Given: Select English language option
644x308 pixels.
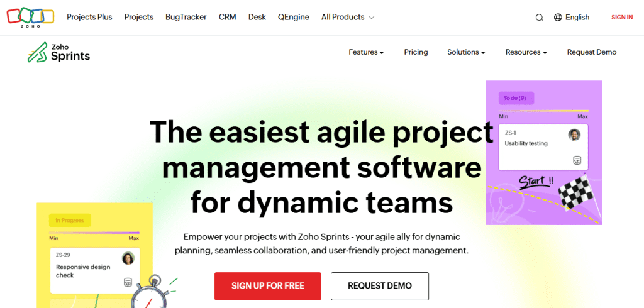Looking at the screenshot, I should (577, 17).
